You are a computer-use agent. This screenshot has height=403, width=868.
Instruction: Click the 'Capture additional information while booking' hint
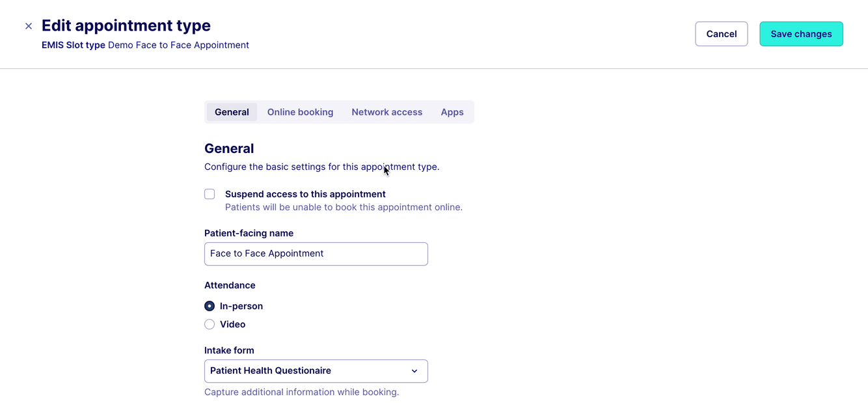point(301,392)
